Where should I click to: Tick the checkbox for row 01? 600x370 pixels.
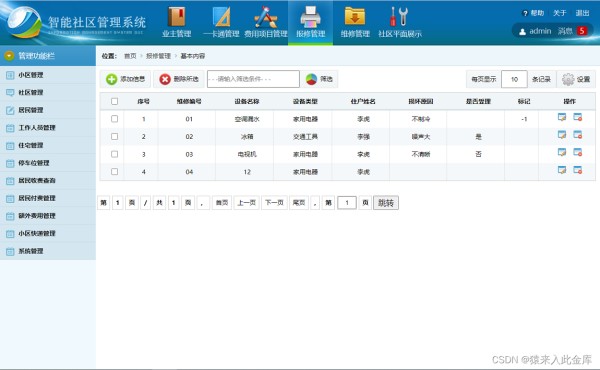[x=114, y=119]
